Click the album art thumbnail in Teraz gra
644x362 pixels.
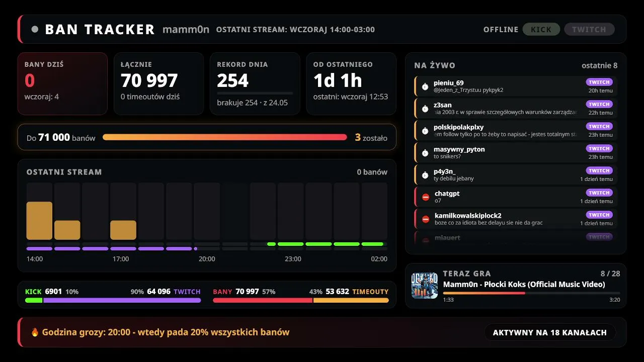[425, 286]
